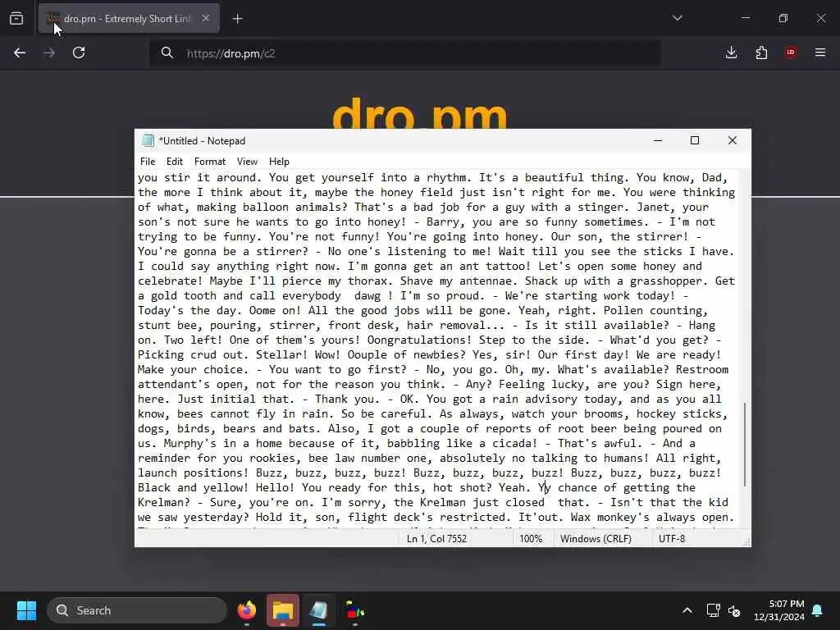Minimize the Notepad window
This screenshot has width=840, height=630.
click(x=658, y=140)
